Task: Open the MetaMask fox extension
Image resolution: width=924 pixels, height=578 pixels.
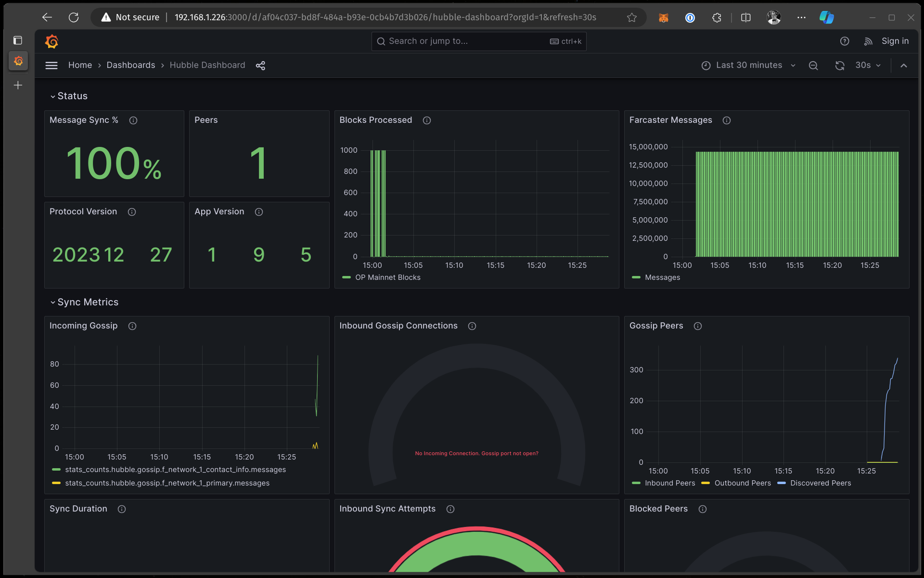Action: pos(664,18)
